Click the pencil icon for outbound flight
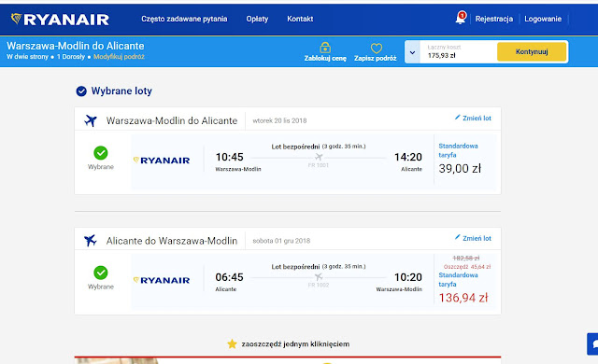 tap(457, 118)
